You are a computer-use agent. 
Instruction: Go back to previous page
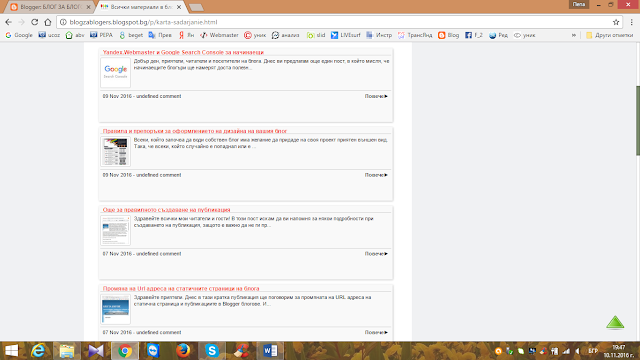(x=9, y=22)
